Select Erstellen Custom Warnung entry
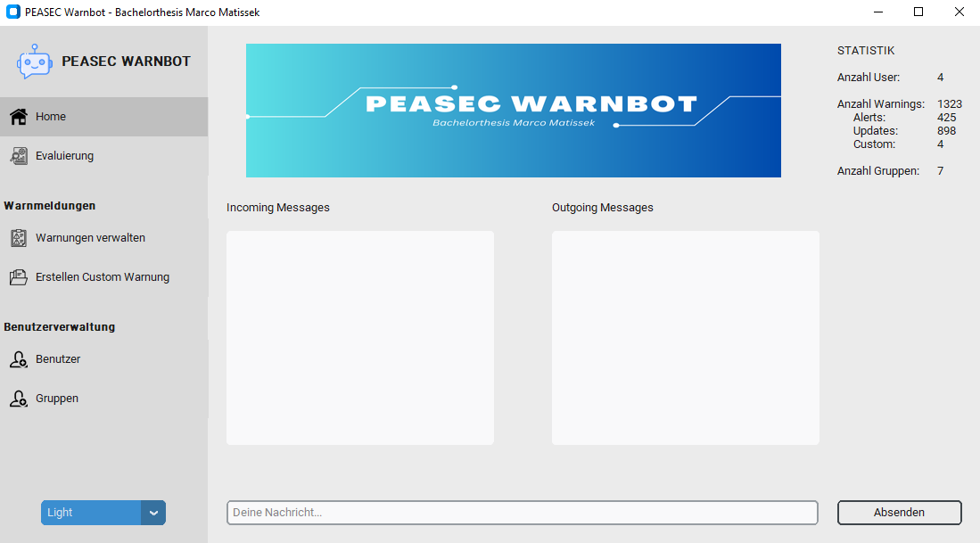This screenshot has width=980, height=543. (103, 276)
